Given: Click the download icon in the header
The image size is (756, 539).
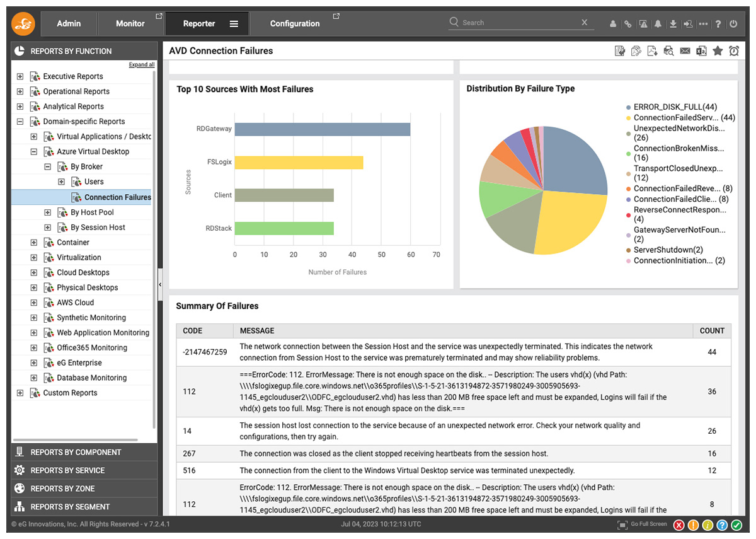Looking at the screenshot, I should 673,24.
